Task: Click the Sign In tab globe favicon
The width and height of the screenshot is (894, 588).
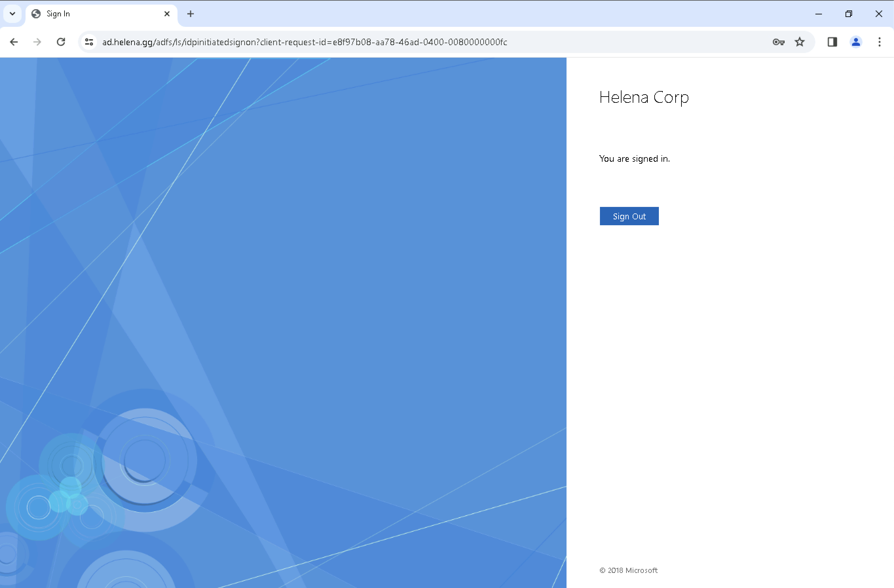Action: (36, 14)
